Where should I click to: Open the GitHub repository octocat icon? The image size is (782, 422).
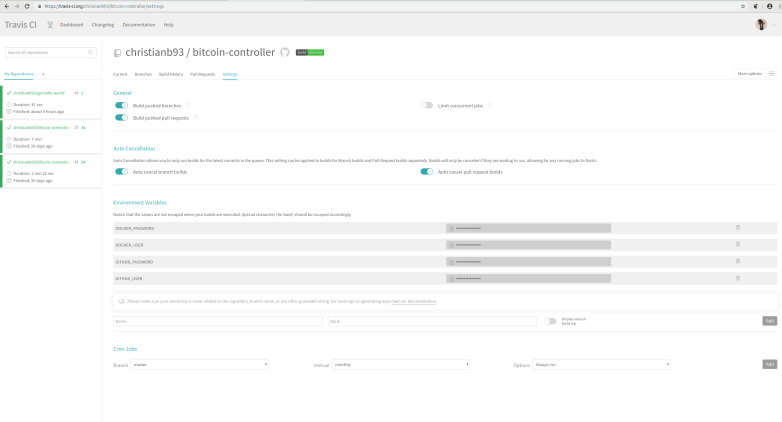tap(285, 52)
